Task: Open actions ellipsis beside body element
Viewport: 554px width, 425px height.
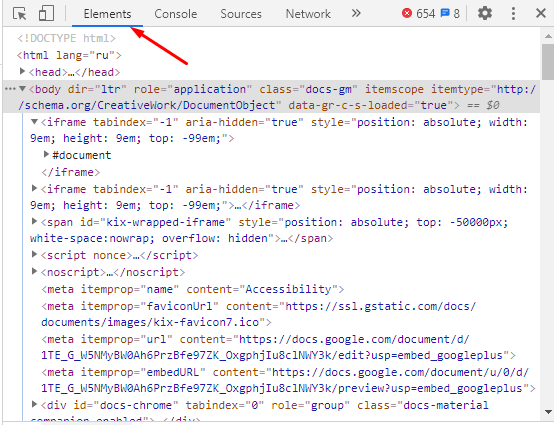Action: coord(10,89)
